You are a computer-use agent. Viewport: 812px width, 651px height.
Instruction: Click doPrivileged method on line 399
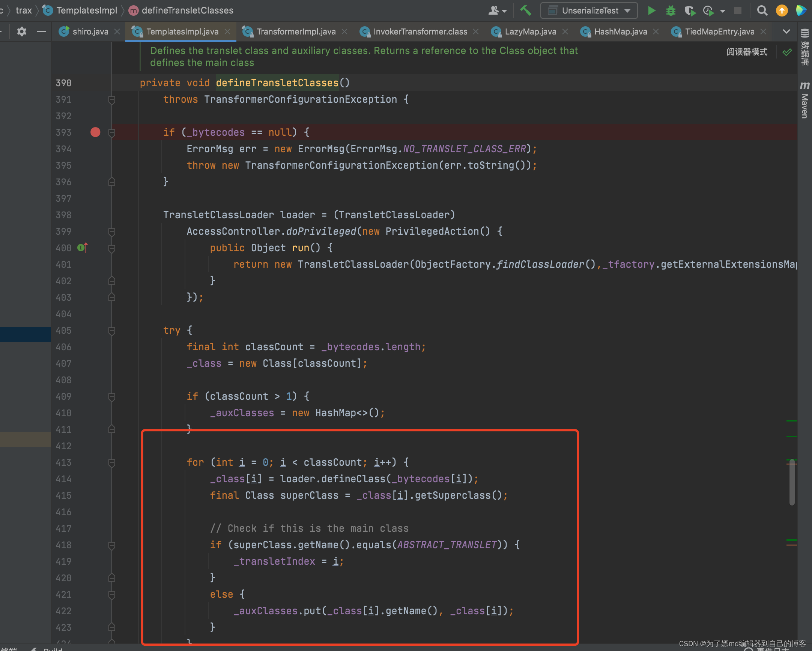tap(321, 231)
